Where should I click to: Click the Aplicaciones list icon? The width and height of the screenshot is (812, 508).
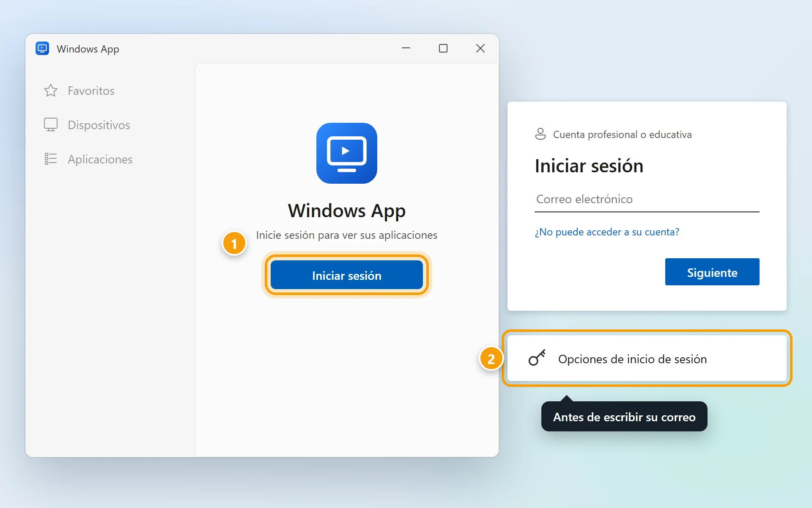pos(51,159)
